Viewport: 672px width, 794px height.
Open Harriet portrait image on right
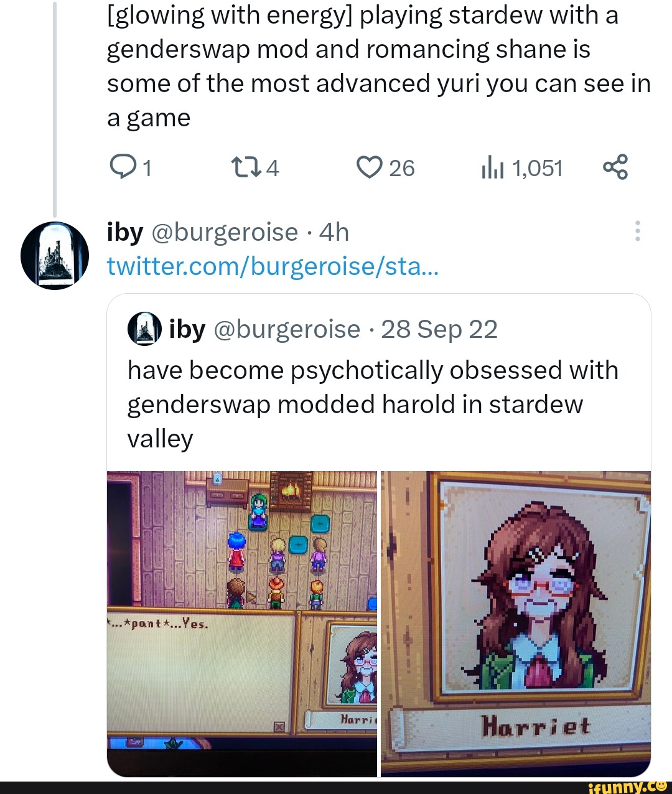(x=516, y=624)
